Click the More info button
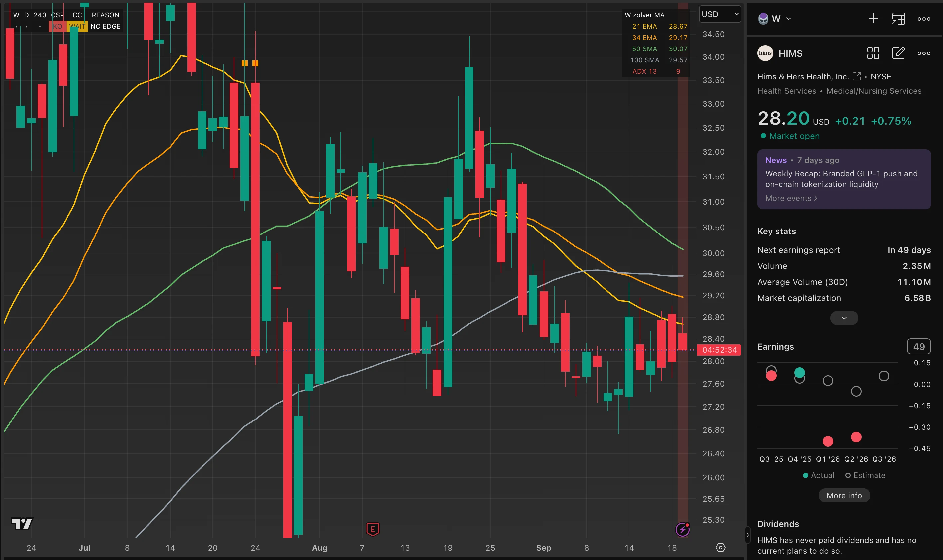The width and height of the screenshot is (943, 560). tap(844, 495)
